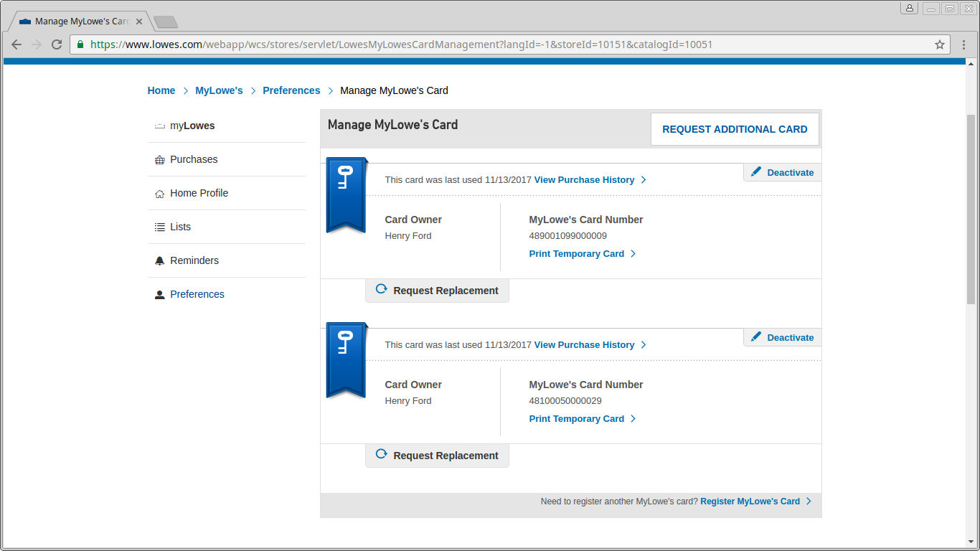Click the chevron after Register MyLowe's Card
Viewport: 980px width, 551px height.
[x=810, y=501]
